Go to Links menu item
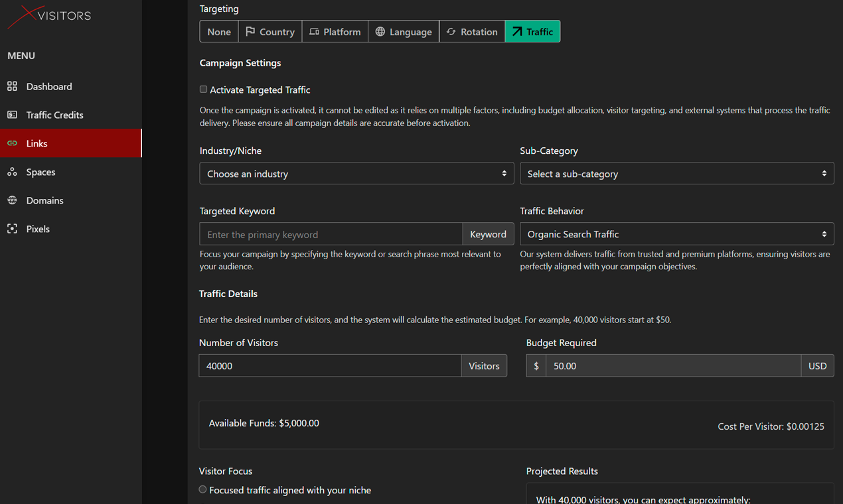Viewport: 843px width, 504px height. [x=71, y=143]
